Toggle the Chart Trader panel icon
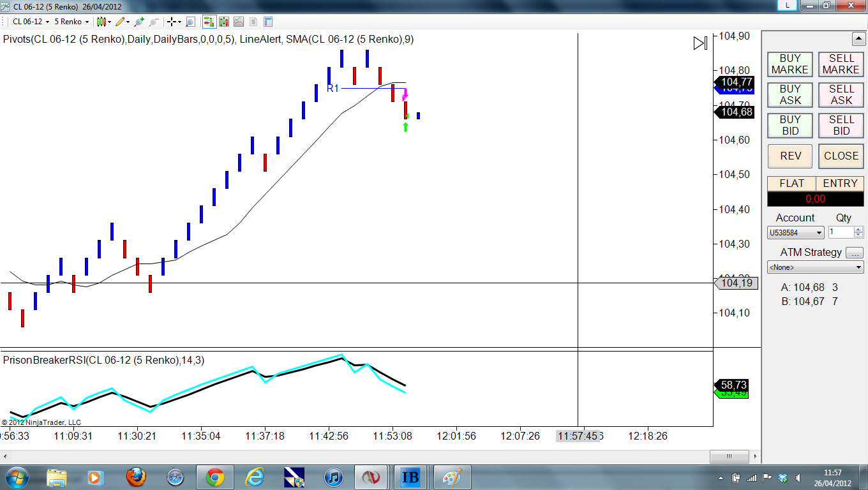 click(x=209, y=22)
